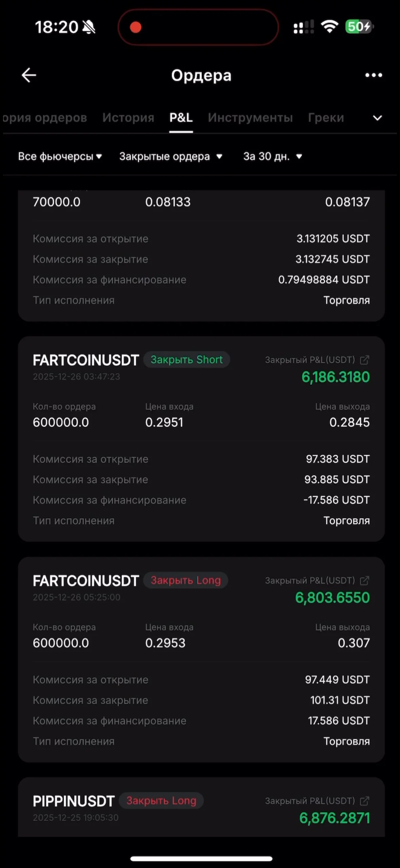
Task: Open the three-dot more options menu
Action: click(x=374, y=75)
